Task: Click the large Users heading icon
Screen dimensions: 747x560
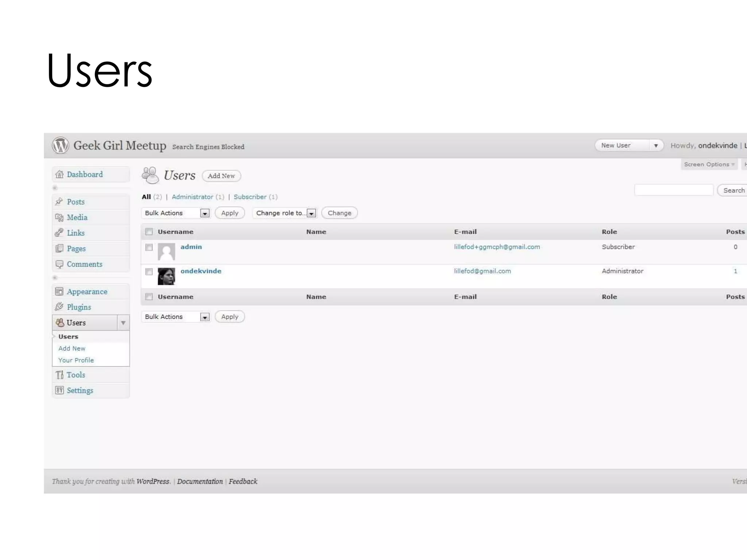Action: tap(150, 175)
